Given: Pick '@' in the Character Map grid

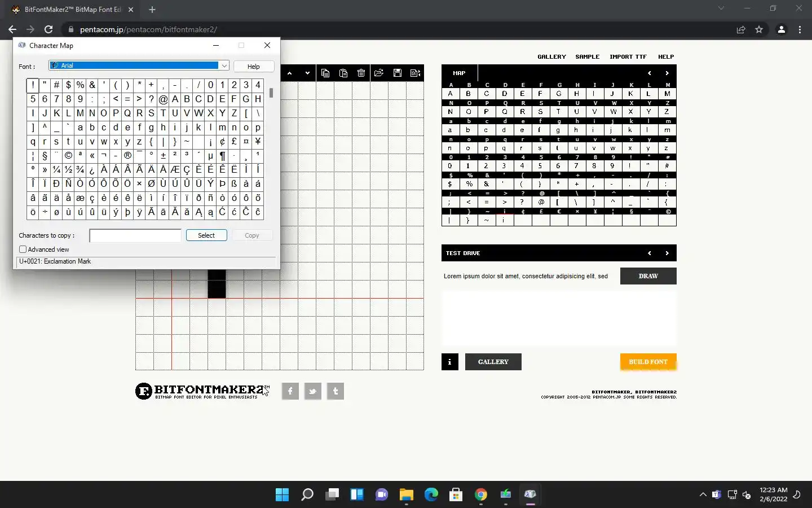Looking at the screenshot, I should pos(163,99).
